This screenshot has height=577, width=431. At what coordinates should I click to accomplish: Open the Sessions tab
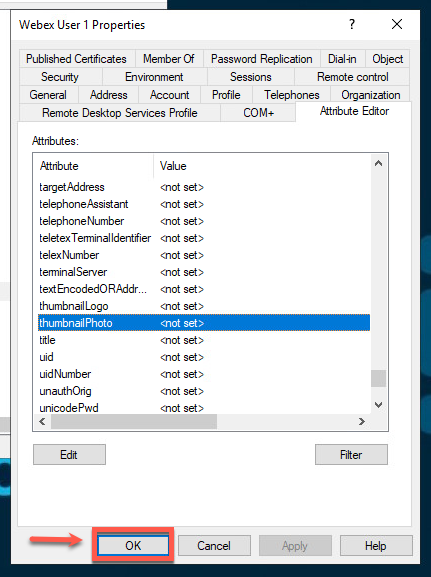click(x=251, y=77)
